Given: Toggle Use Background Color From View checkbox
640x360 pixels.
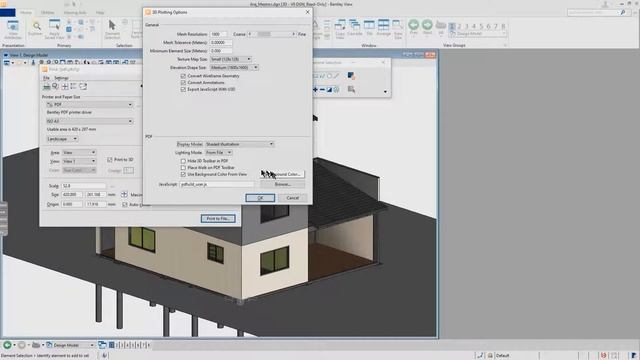Looking at the screenshot, I should [x=183, y=174].
